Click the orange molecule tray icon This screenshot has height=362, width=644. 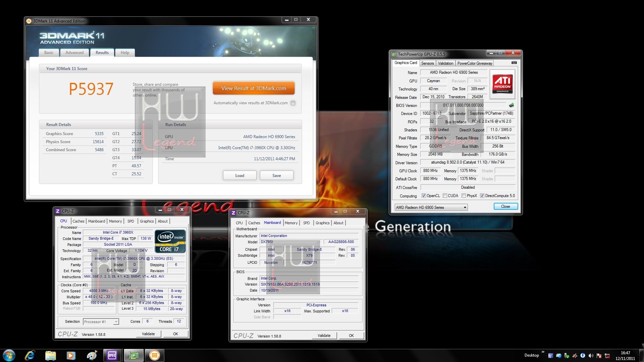point(575,355)
